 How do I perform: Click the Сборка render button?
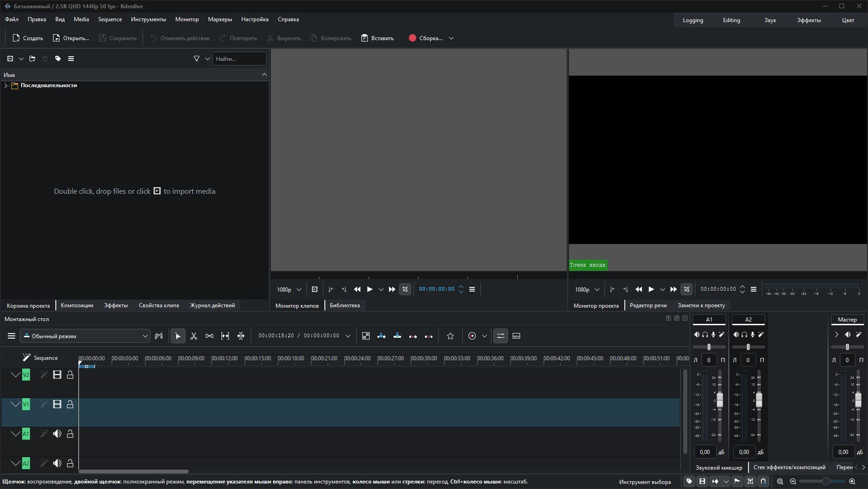pos(425,38)
